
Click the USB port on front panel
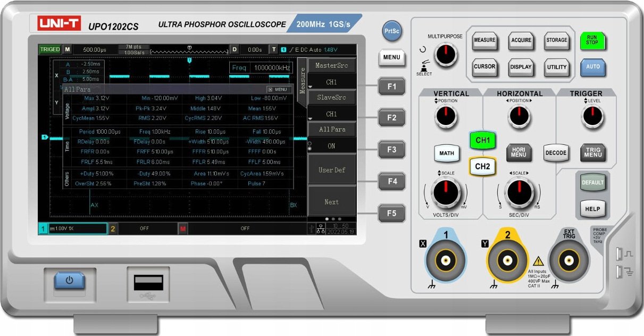click(x=148, y=283)
